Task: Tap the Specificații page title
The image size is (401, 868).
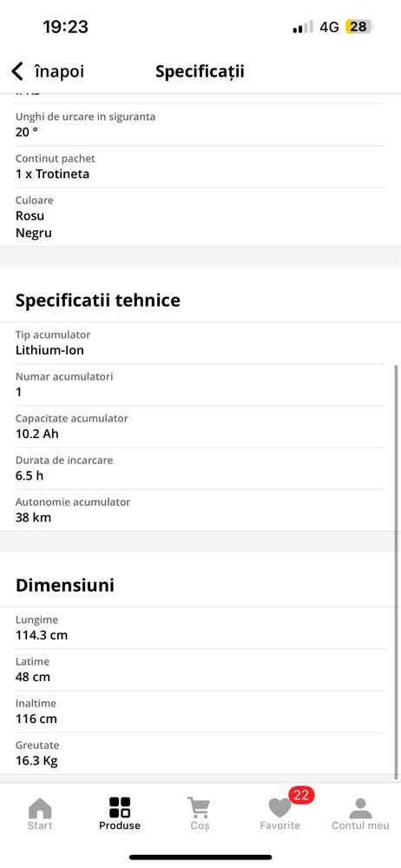Action: click(200, 72)
